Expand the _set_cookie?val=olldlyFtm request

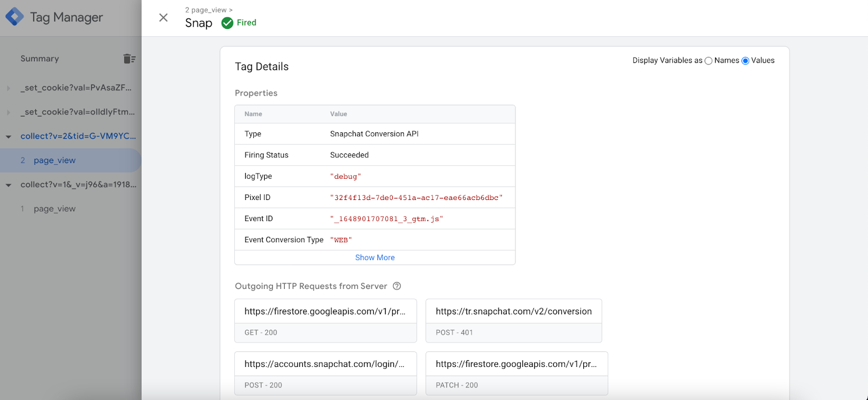coord(8,113)
